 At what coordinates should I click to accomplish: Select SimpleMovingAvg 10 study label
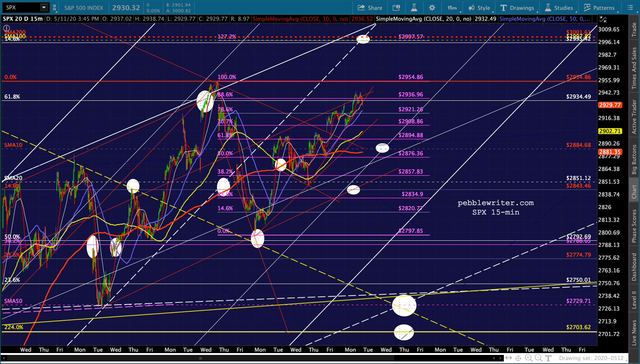(x=300, y=19)
